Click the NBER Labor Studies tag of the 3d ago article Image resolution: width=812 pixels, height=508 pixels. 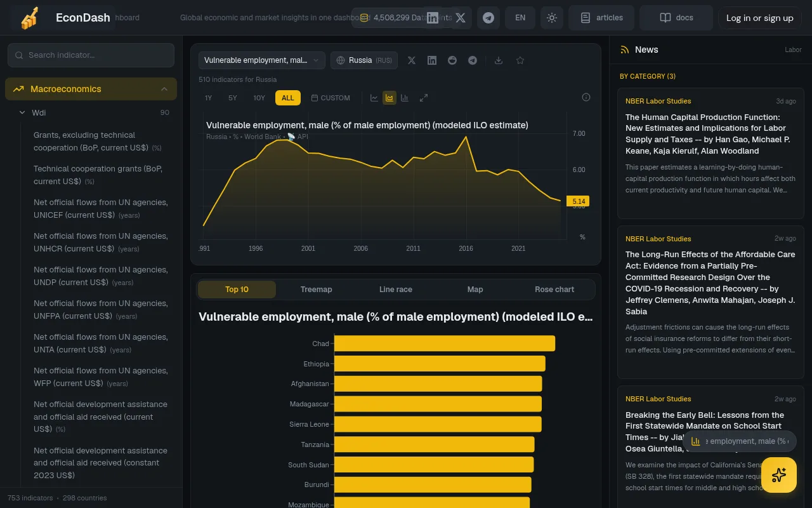coord(658,101)
